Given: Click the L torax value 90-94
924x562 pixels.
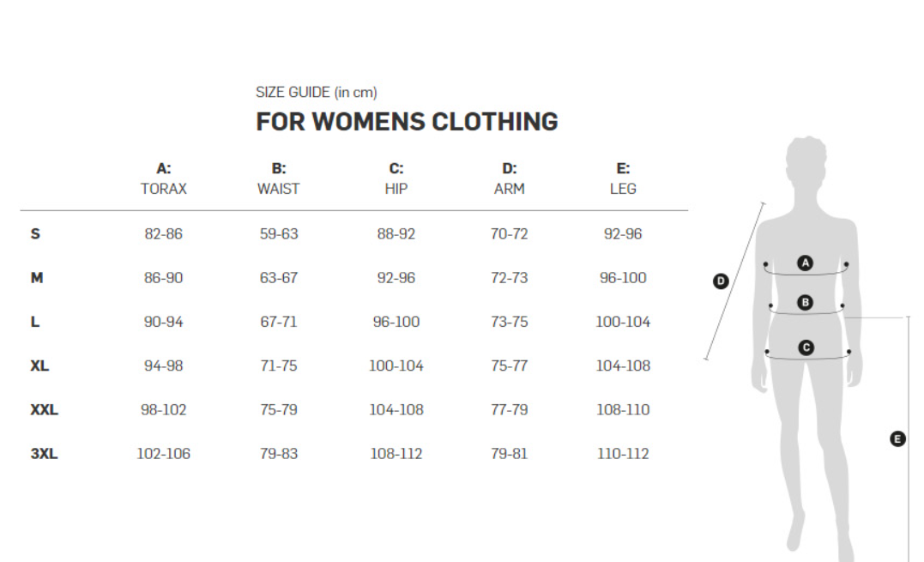Looking at the screenshot, I should [163, 322].
